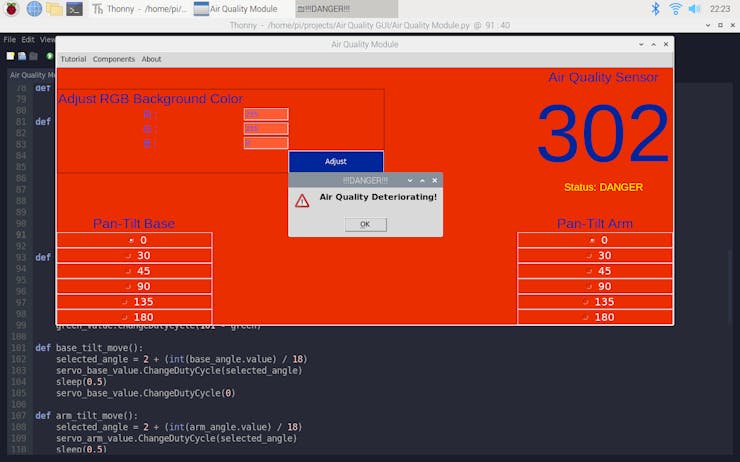Click the R value input field

(266, 114)
